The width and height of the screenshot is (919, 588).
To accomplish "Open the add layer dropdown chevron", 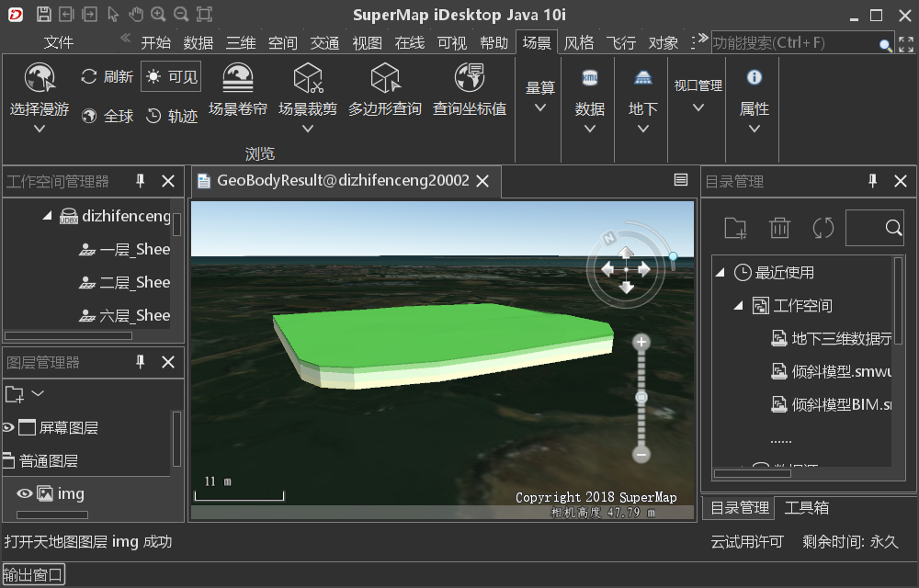I will (38, 393).
